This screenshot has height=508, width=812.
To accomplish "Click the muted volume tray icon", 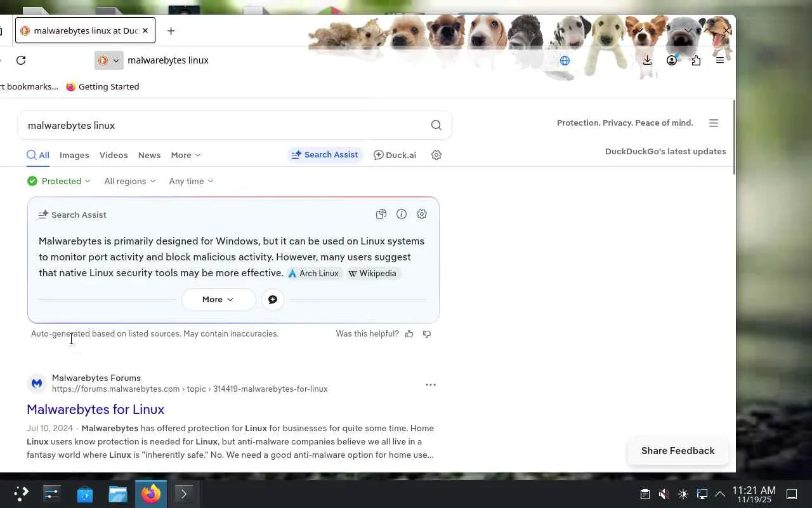I will point(664,494).
